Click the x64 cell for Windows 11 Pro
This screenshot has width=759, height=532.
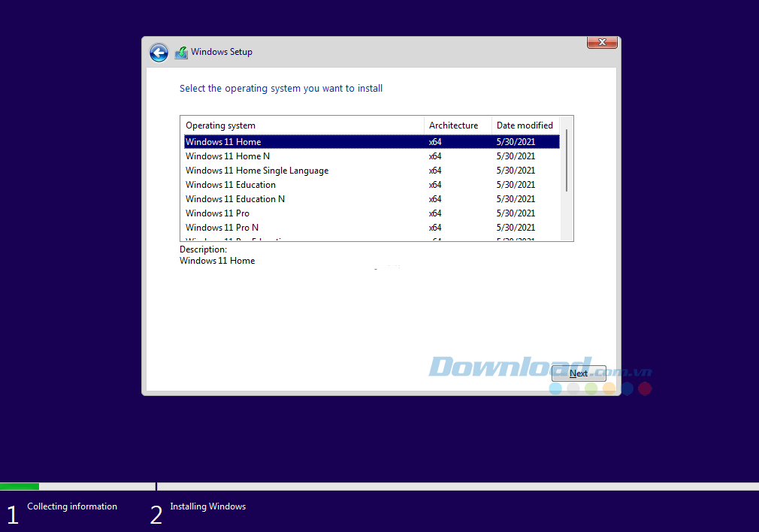click(x=435, y=213)
